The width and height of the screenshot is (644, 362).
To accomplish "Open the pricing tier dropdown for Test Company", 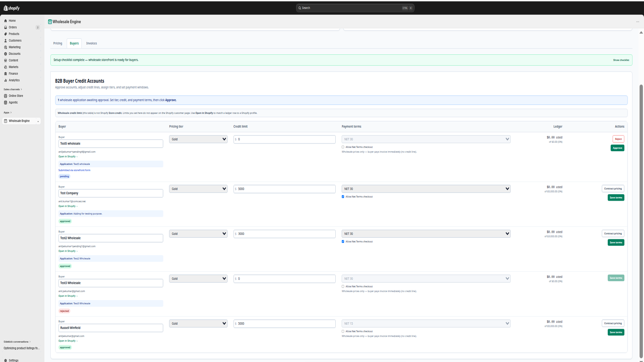I will pos(198,189).
